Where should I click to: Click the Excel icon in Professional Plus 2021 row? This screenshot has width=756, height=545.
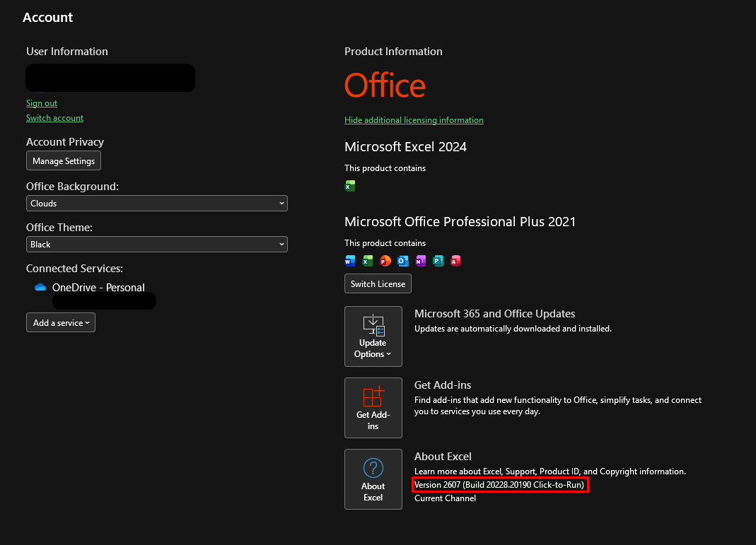pyautogui.click(x=368, y=261)
